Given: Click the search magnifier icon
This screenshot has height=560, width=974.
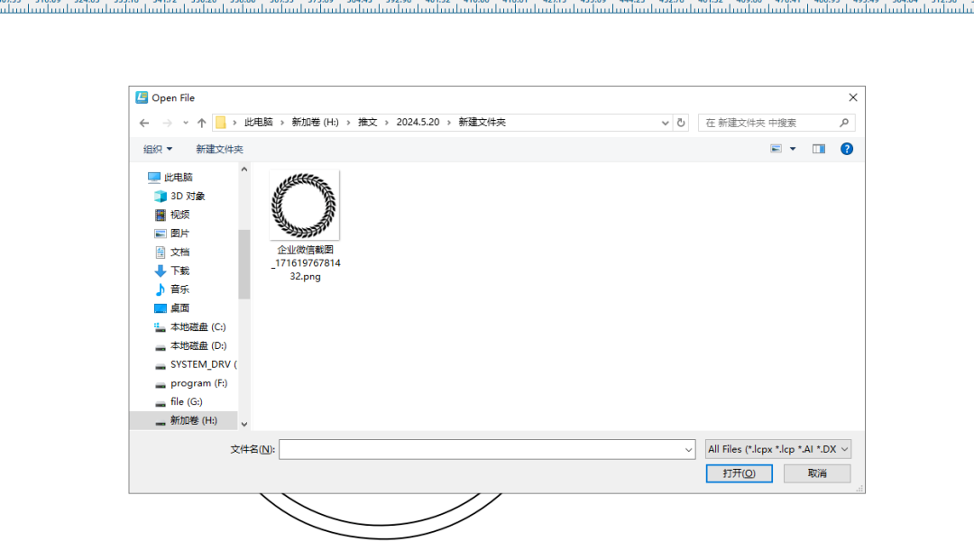Looking at the screenshot, I should point(844,123).
